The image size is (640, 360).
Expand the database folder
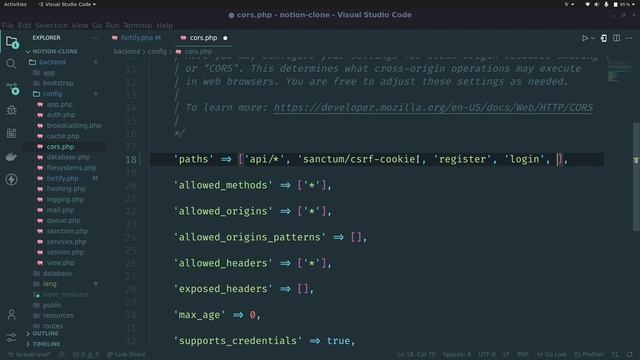[x=57, y=273]
